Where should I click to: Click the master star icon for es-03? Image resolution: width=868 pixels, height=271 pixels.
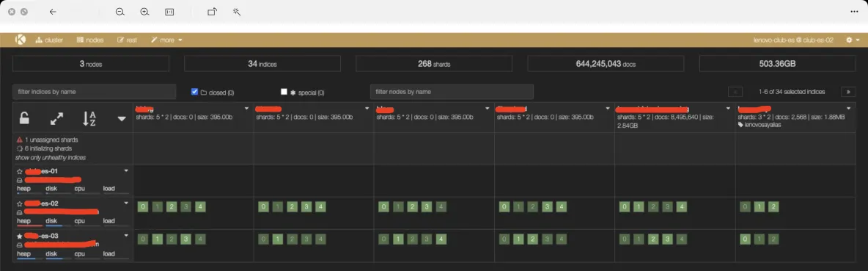pos(19,236)
